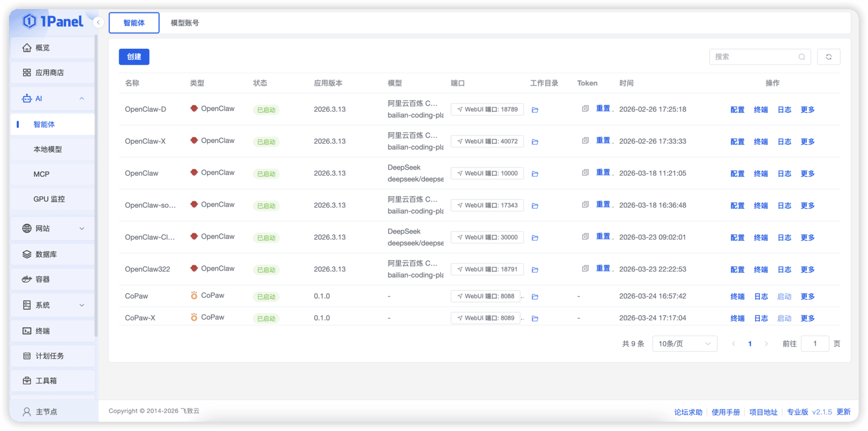Click 启动 for CoPaw row
Screen dimensions: 868x431
(x=784, y=297)
